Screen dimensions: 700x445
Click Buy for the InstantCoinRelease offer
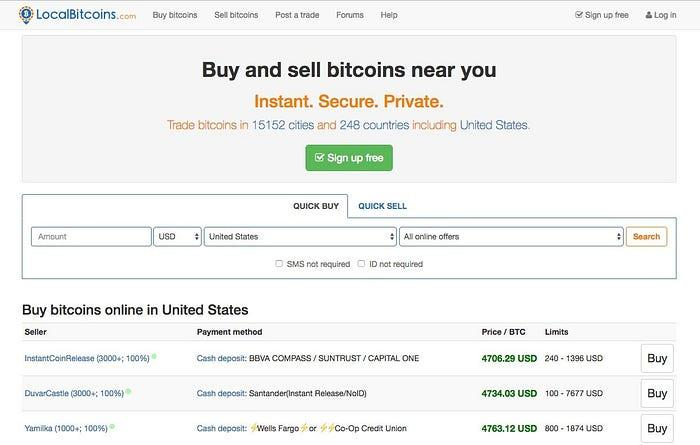pyautogui.click(x=657, y=358)
